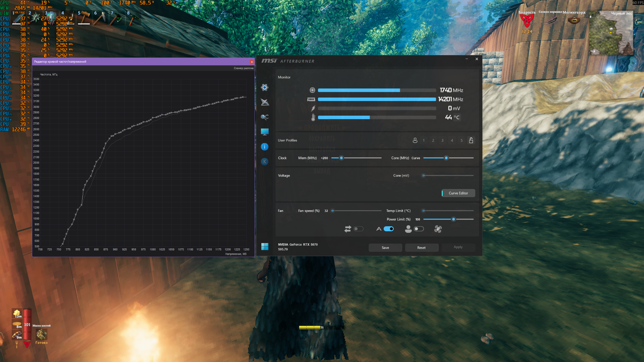This screenshot has width=644, height=362.
Task: Click Сканер разгона in curve editor
Action: [x=244, y=68]
